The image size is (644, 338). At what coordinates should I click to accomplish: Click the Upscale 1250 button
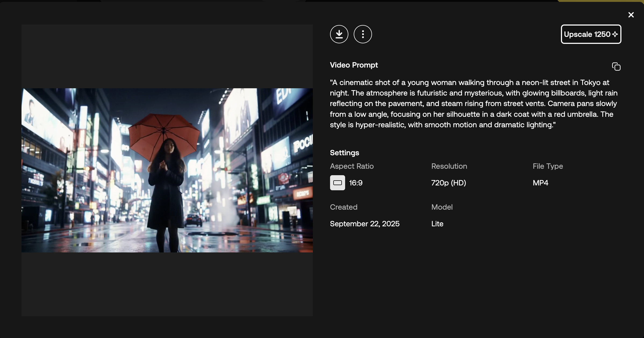pyautogui.click(x=591, y=34)
